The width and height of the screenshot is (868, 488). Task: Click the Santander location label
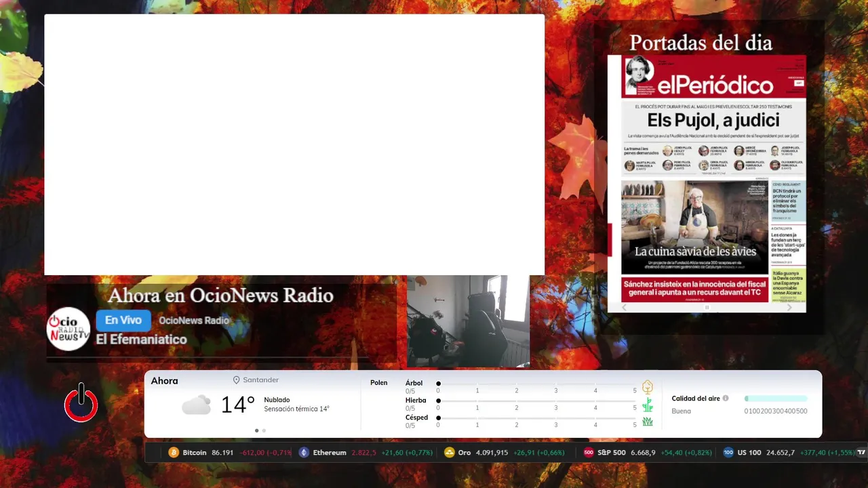[x=261, y=380]
